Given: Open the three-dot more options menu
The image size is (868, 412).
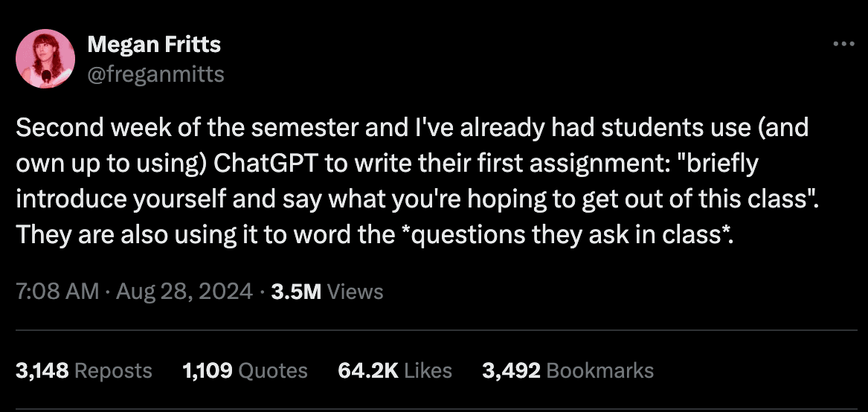Looking at the screenshot, I should tap(843, 45).
